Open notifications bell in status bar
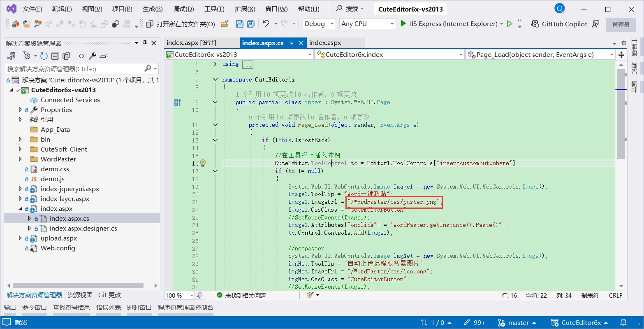This screenshot has height=329, width=644. [x=623, y=322]
